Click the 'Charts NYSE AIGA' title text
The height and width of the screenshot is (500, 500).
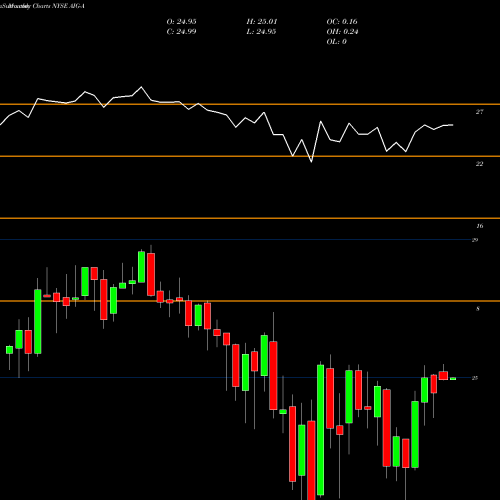click(58, 6)
